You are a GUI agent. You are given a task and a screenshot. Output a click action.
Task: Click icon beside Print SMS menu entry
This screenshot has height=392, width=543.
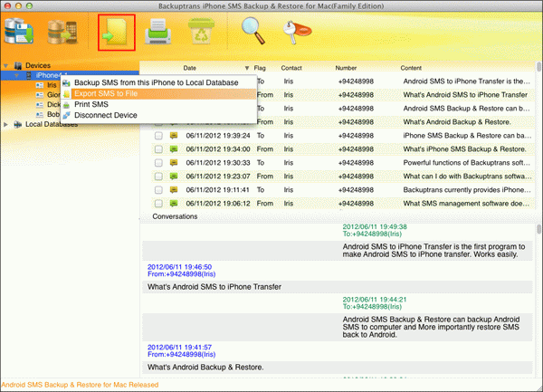pyautogui.click(x=66, y=105)
